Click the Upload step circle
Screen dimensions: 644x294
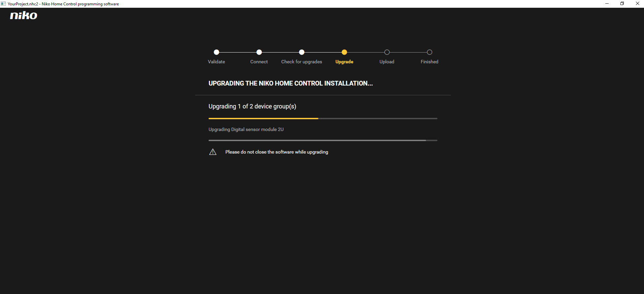click(387, 52)
